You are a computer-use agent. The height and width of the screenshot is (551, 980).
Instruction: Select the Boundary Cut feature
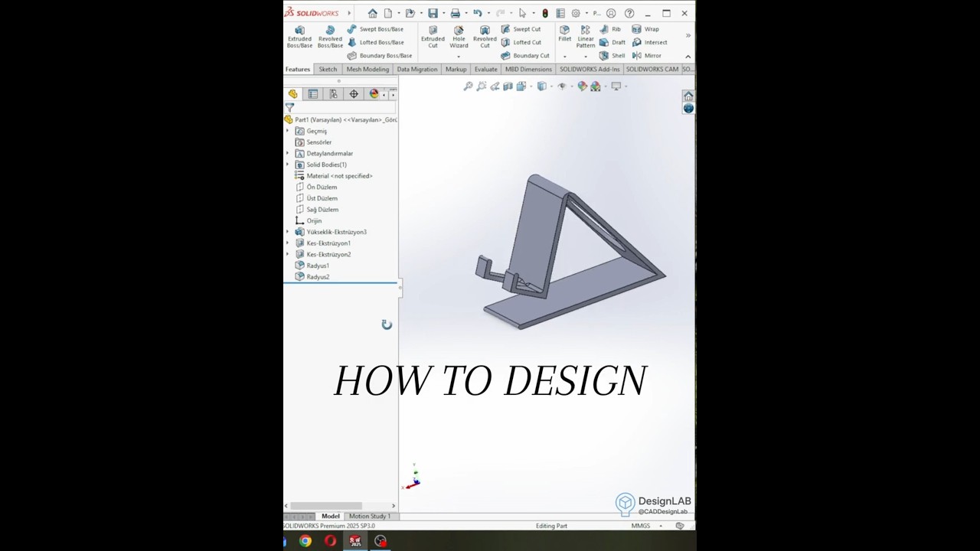pos(525,56)
